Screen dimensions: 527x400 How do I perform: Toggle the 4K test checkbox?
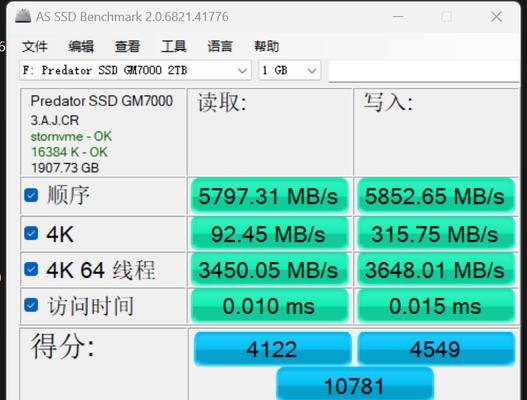[x=31, y=233]
